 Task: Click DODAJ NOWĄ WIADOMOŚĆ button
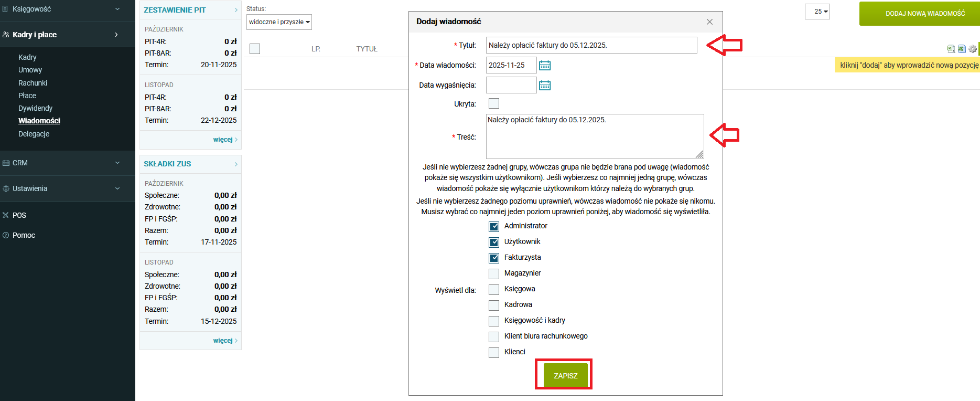[924, 14]
